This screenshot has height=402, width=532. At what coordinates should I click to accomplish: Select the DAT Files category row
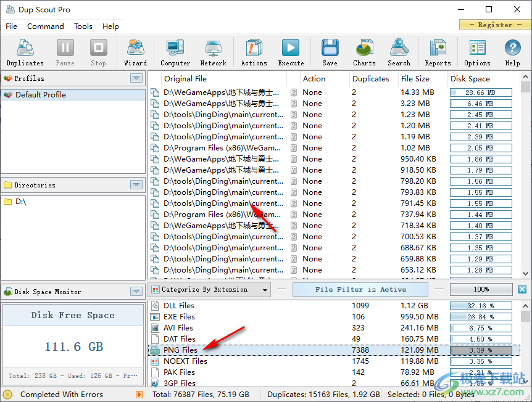[x=334, y=339]
